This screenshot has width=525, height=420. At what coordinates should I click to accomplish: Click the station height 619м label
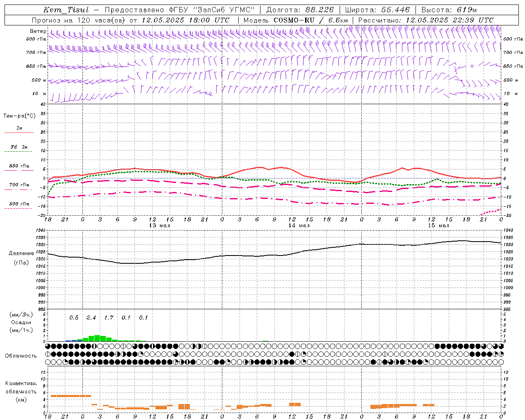pos(466,10)
